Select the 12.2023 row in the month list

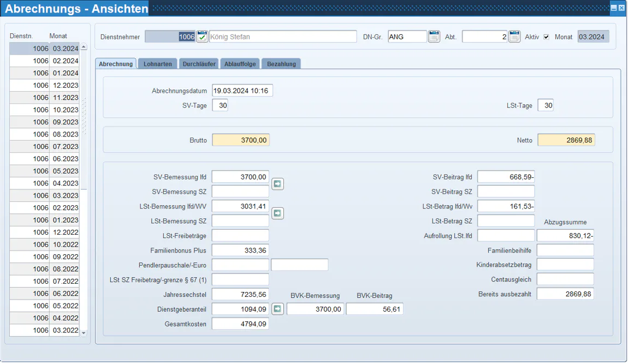point(44,85)
